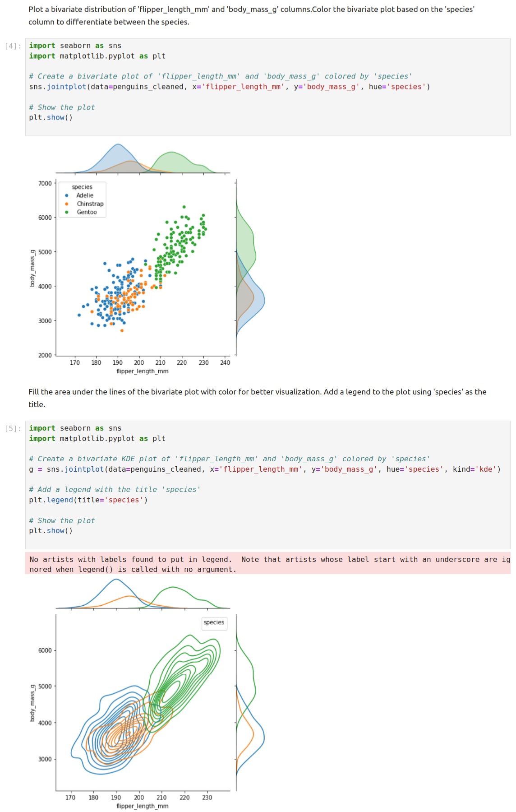Click the 'species' legend title in scatter plot
Viewport: 516px width, 812px height.
click(x=82, y=187)
